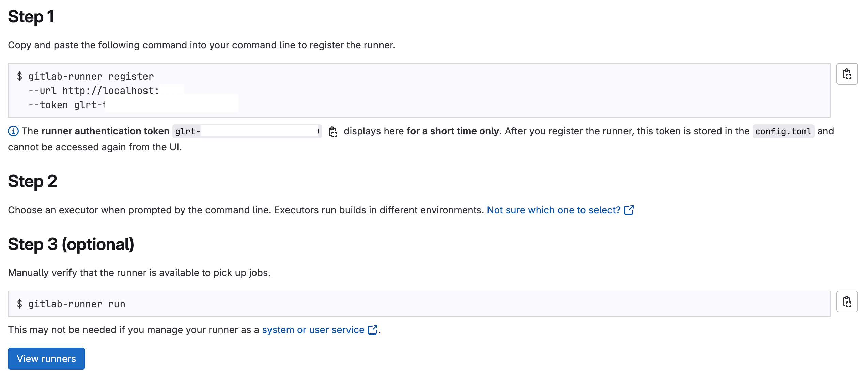Open the 'system or user service' link
Image resolution: width=868 pixels, height=375 pixels.
coord(313,330)
